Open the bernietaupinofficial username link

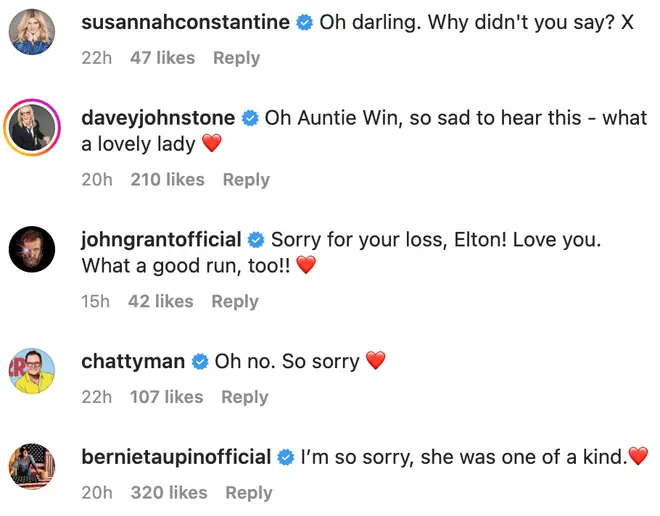[x=176, y=457]
